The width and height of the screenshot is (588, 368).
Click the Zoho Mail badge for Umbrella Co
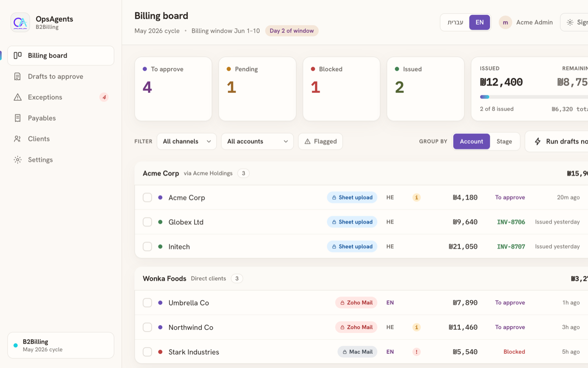[356, 303]
